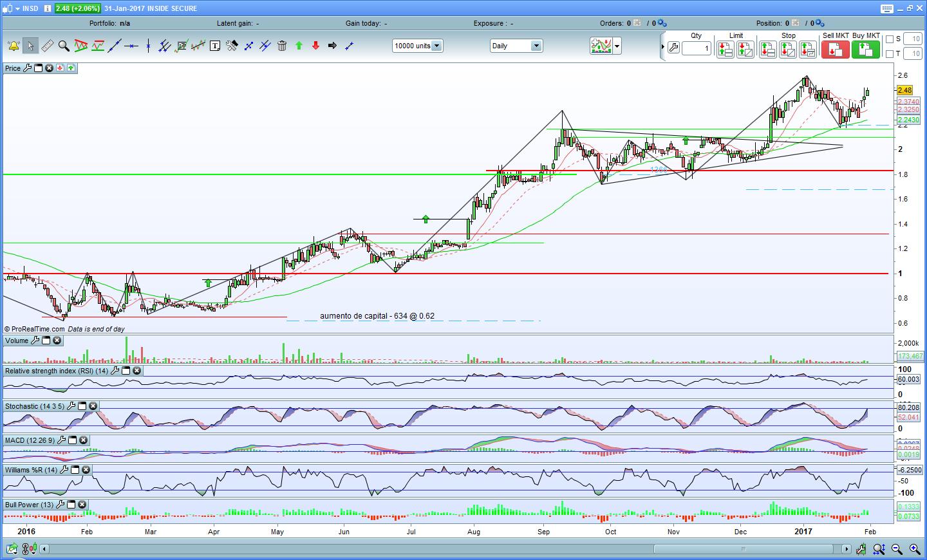Image resolution: width=927 pixels, height=560 pixels.
Task: Expand the Daily timeframe dropdown
Action: pos(536,46)
